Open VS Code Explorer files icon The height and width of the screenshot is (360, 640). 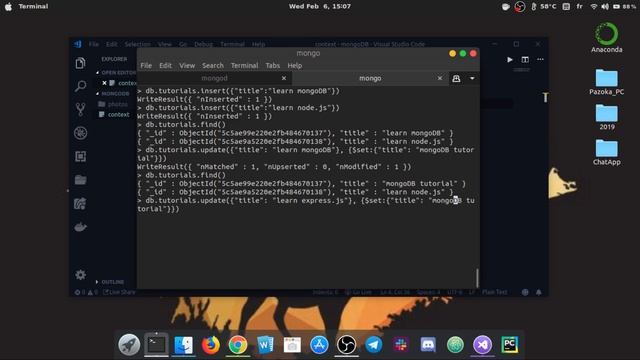click(x=80, y=63)
